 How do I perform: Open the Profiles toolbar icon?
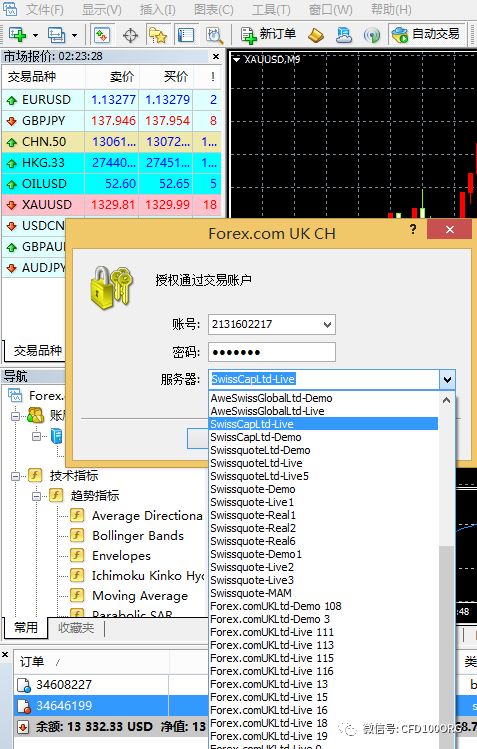pyautogui.click(x=56, y=35)
